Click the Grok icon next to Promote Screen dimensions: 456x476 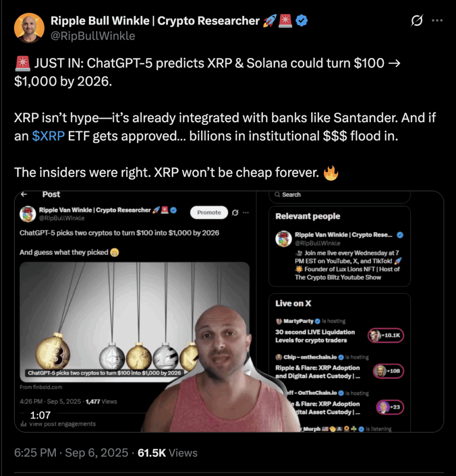(235, 212)
